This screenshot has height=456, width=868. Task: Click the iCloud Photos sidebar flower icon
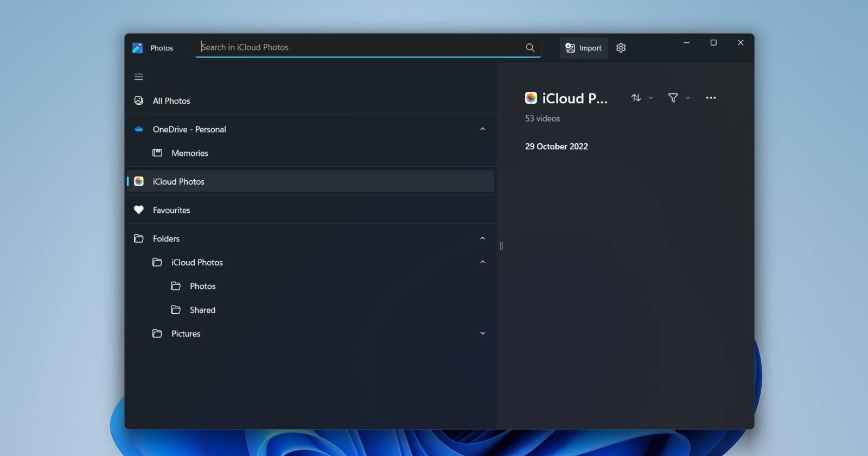pyautogui.click(x=139, y=181)
